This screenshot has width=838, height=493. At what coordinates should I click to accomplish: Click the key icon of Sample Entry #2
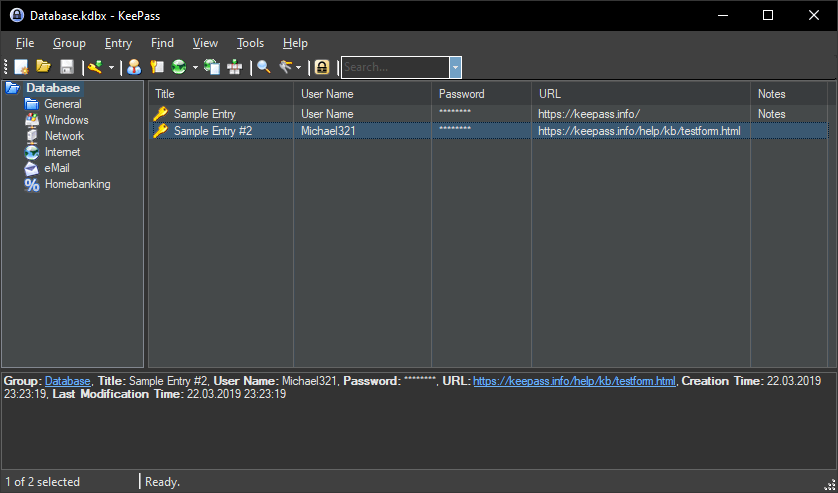[x=160, y=130]
